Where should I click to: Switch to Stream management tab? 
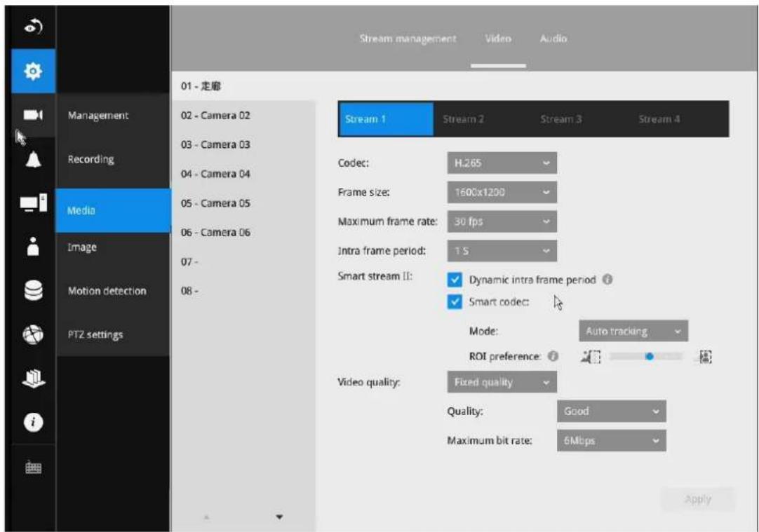408,39
